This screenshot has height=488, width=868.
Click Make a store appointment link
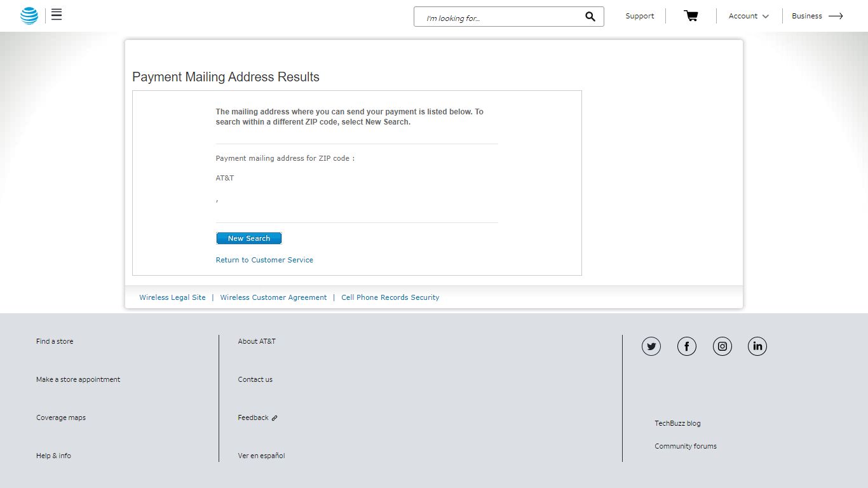tap(78, 379)
